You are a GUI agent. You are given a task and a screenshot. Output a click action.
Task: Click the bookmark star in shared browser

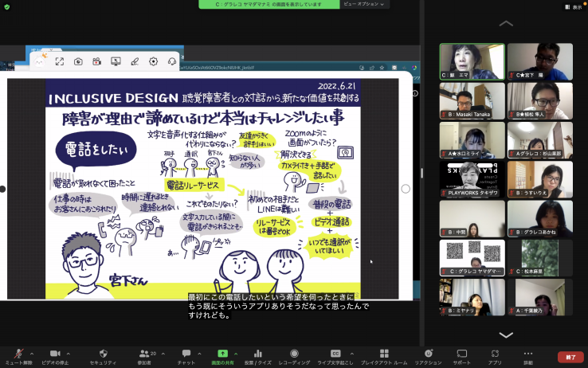click(x=382, y=68)
